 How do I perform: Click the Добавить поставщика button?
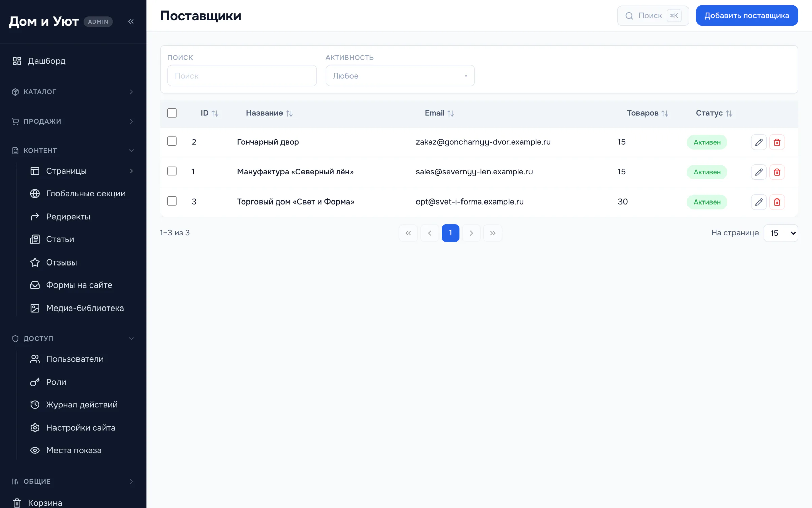click(x=747, y=16)
